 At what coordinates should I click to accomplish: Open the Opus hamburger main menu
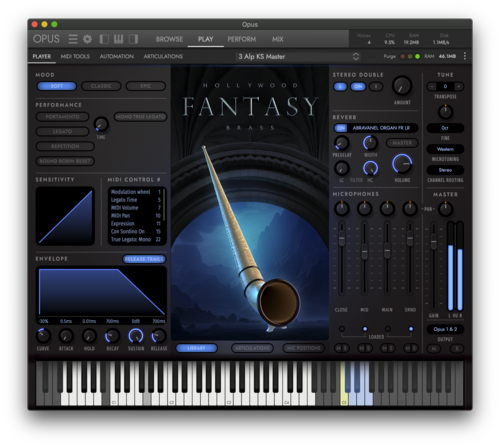point(73,39)
